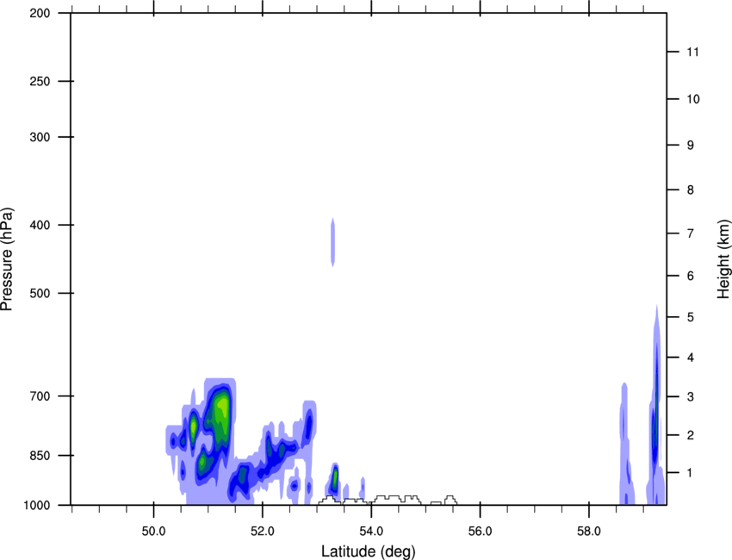Click the 11 km height tick label

pos(692,53)
